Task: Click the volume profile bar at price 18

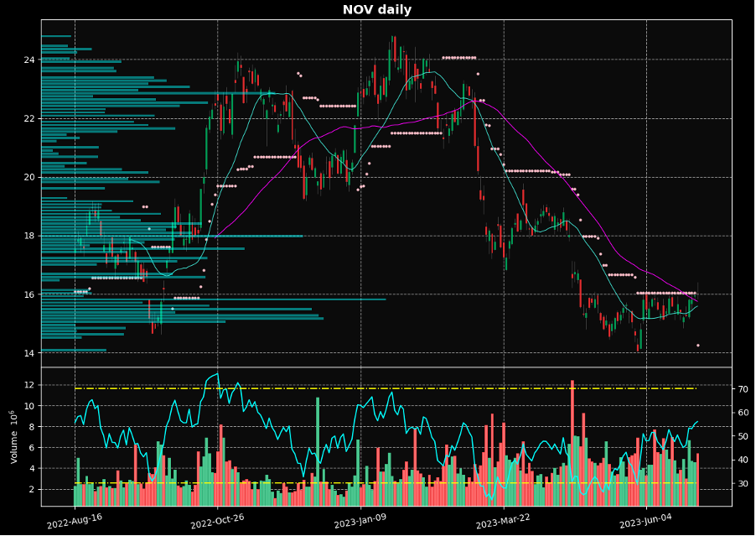Action: click(172, 236)
